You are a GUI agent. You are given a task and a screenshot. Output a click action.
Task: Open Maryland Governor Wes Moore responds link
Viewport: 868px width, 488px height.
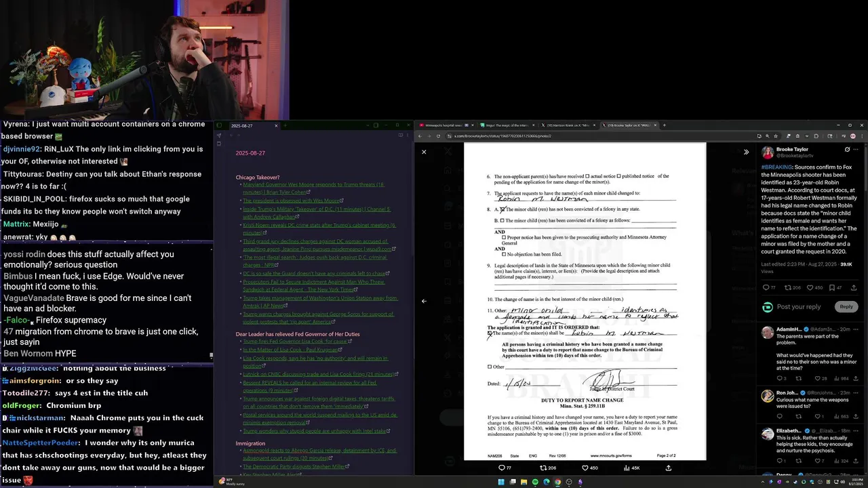pyautogui.click(x=313, y=188)
